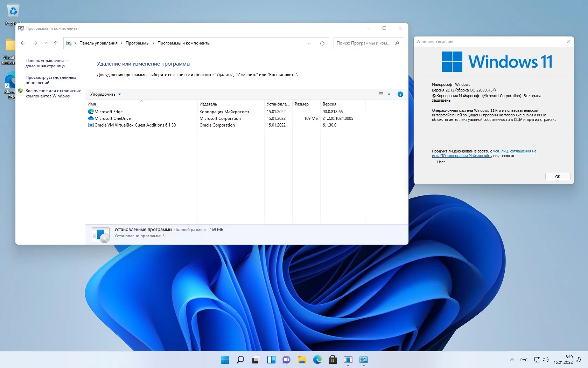The image size is (588, 368).
Task: Sort list by Издатель column header
Action: pos(208,104)
